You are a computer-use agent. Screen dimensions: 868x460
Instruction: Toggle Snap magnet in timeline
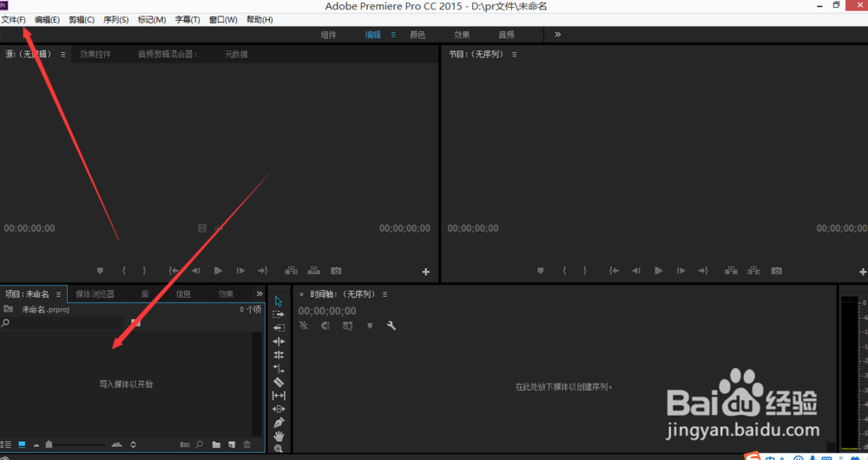coord(325,325)
